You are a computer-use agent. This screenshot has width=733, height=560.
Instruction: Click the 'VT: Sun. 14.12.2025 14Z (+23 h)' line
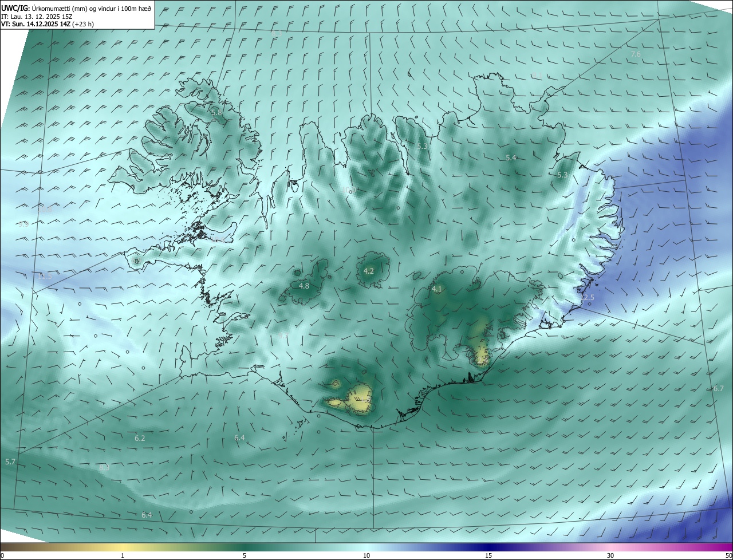tap(48, 24)
